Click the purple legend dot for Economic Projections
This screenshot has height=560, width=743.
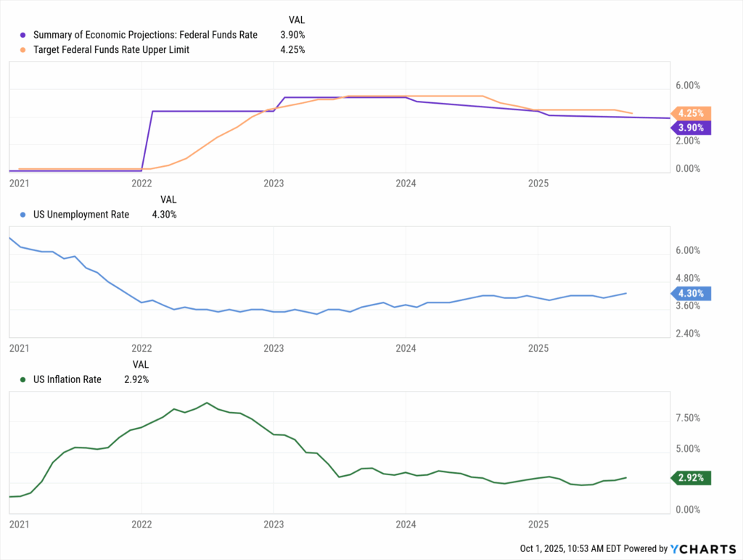coord(23,35)
